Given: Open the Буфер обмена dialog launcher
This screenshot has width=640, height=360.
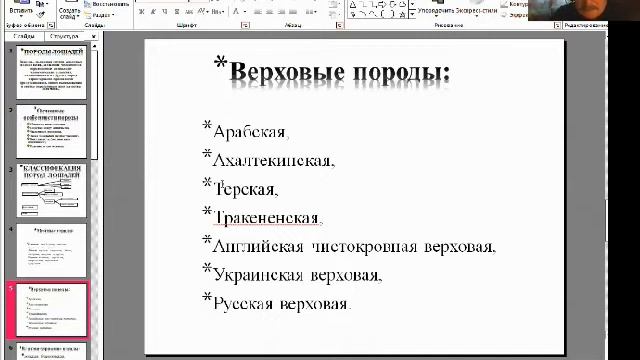Looking at the screenshot, I should 51,25.
